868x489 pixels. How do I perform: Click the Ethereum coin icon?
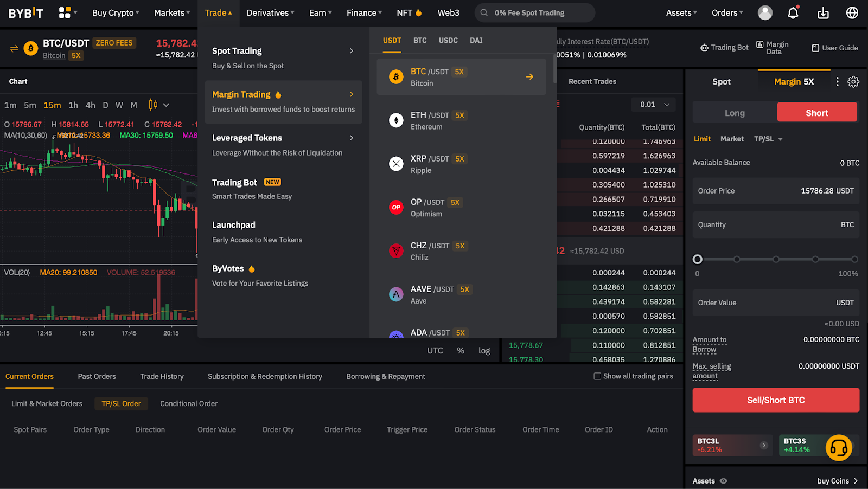tap(396, 120)
